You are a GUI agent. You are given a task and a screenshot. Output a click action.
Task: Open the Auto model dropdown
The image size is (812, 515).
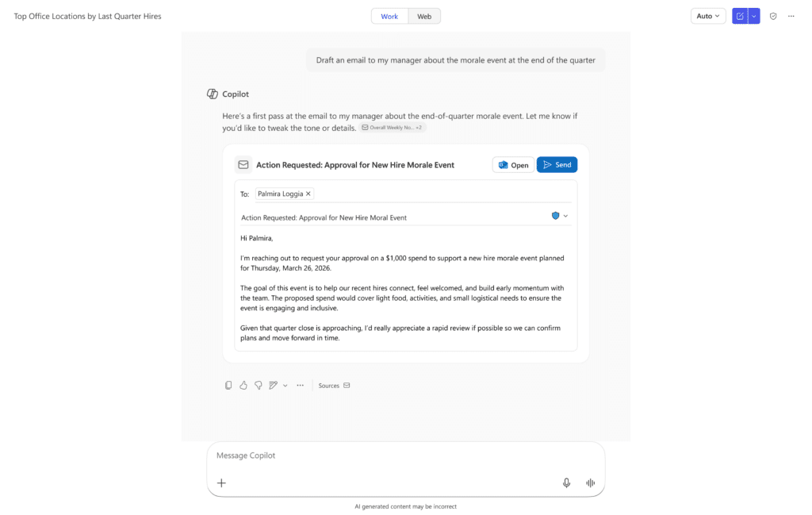click(x=707, y=16)
